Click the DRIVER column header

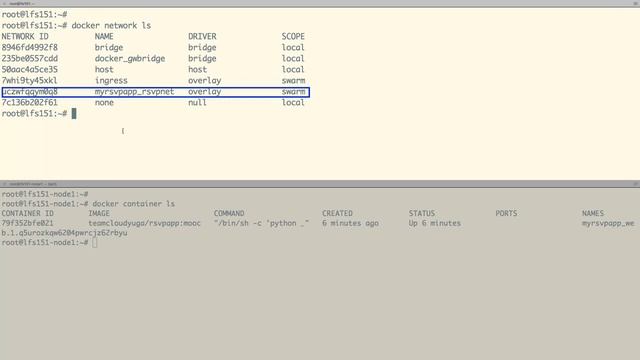pos(202,36)
